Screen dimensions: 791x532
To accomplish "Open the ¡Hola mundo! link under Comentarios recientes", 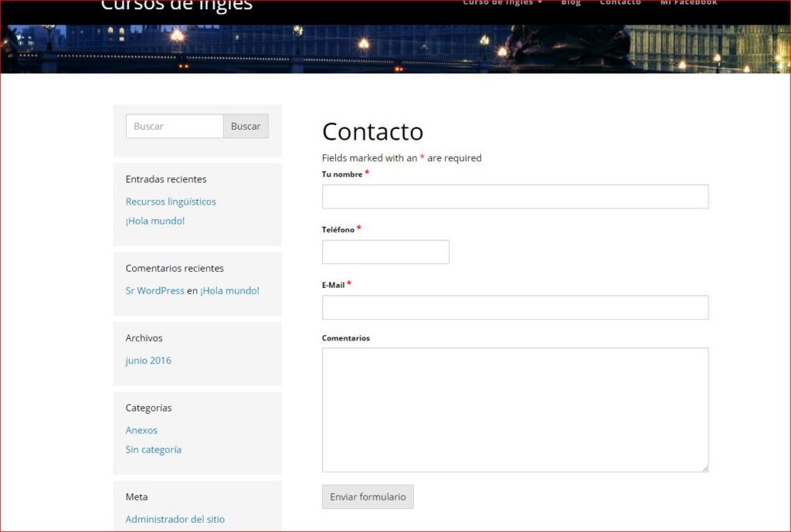I will pos(229,291).
